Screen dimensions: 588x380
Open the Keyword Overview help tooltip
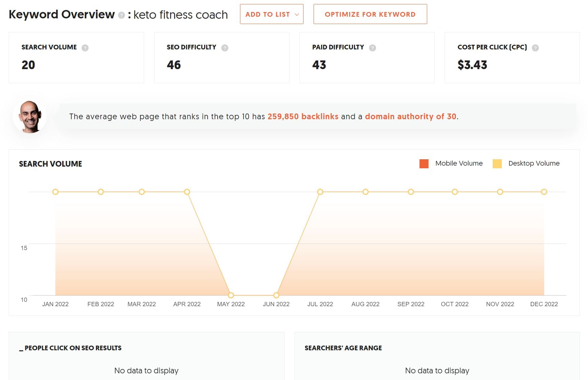pos(121,15)
